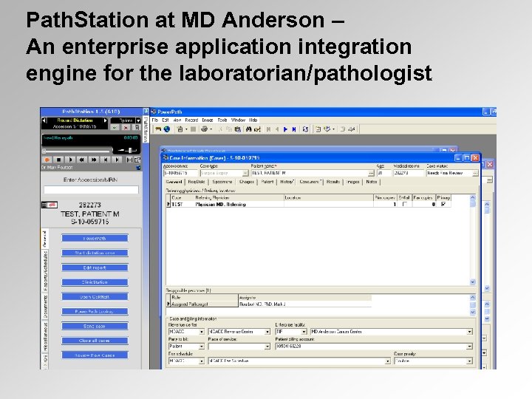This screenshot has width=532, height=399.
Task: Click the patient card icon beside 282273
Action: [50, 205]
